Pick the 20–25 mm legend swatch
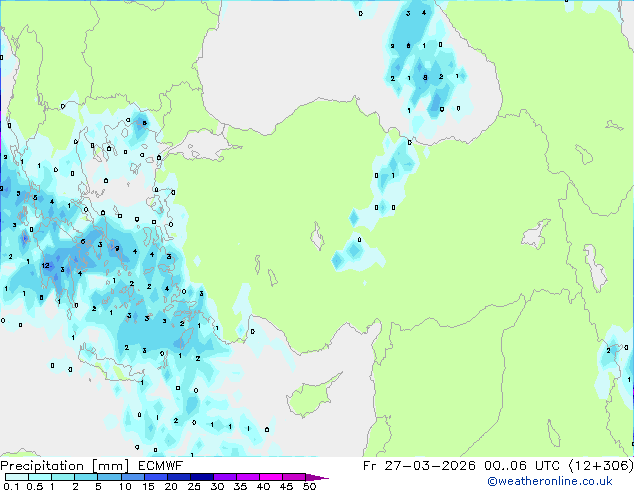The image size is (634, 490). (x=178, y=477)
